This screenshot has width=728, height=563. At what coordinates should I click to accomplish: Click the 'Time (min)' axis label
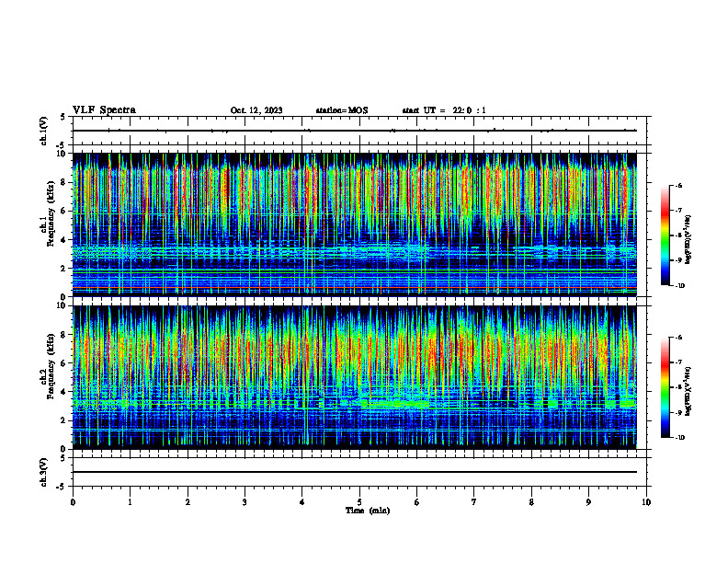368,511
